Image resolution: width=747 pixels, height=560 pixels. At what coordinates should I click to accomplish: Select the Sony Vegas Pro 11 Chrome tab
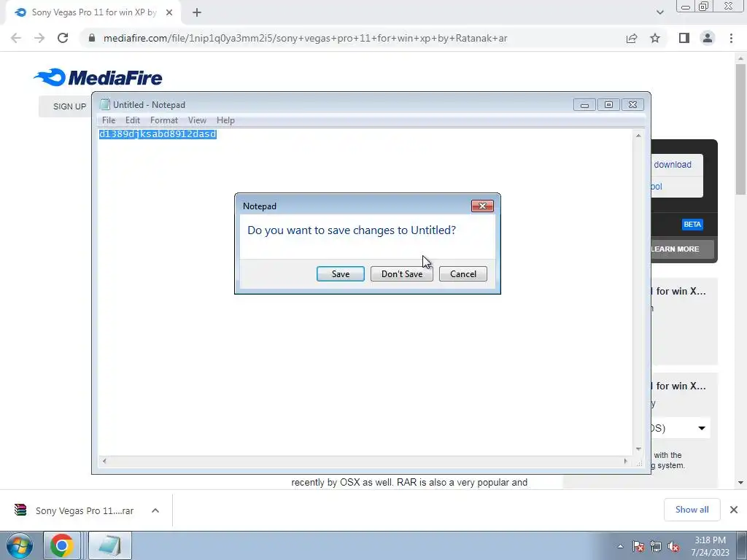tap(94, 12)
